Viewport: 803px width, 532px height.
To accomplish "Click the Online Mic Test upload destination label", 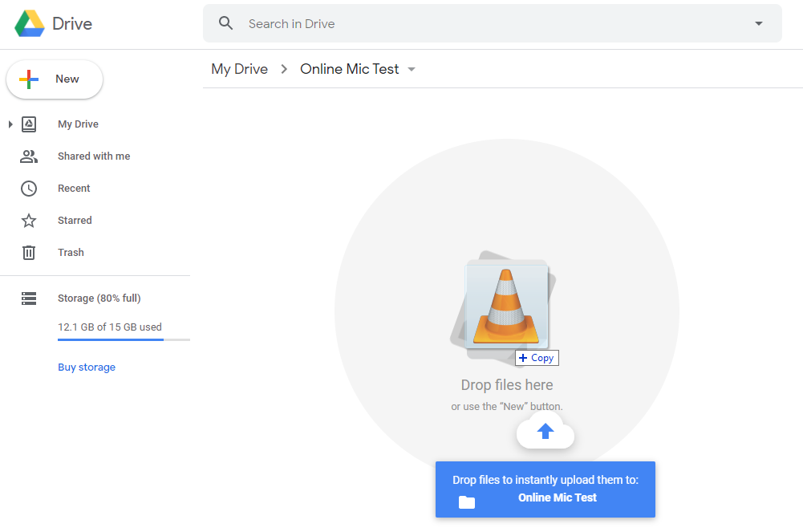I will coord(558,497).
